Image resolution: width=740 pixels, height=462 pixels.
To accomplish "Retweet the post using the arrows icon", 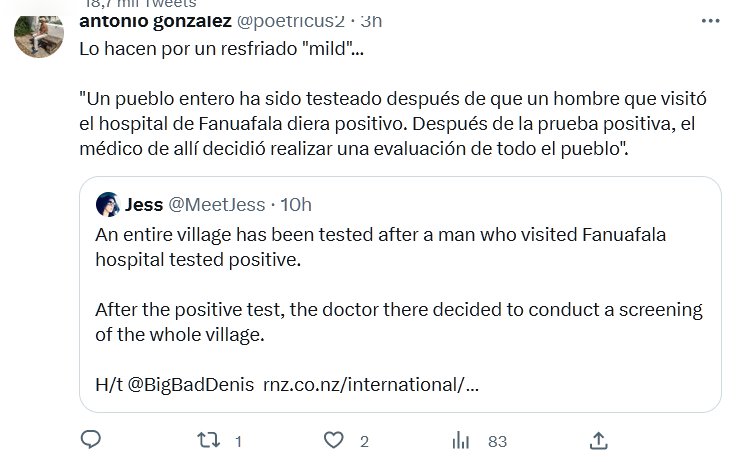I will [207, 440].
